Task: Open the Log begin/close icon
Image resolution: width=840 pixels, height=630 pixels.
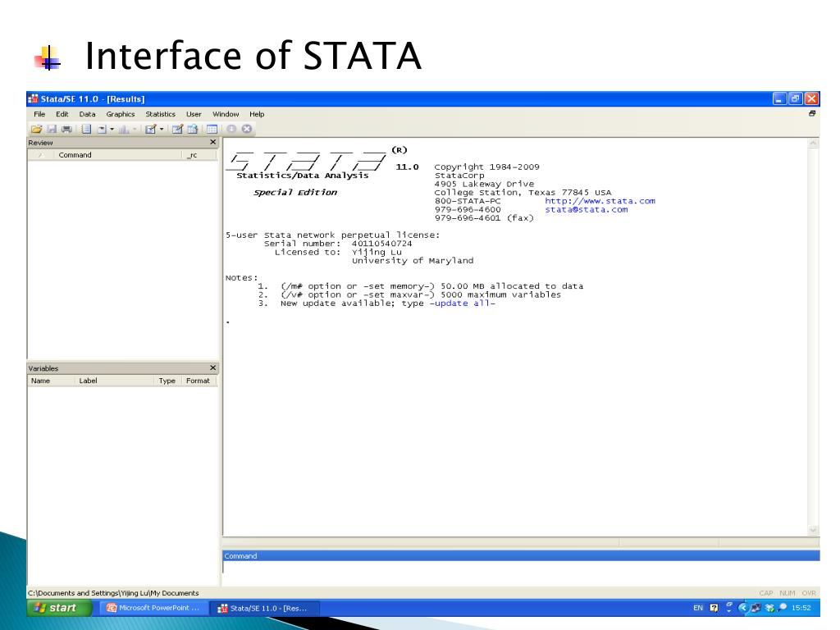Action: [x=86, y=129]
